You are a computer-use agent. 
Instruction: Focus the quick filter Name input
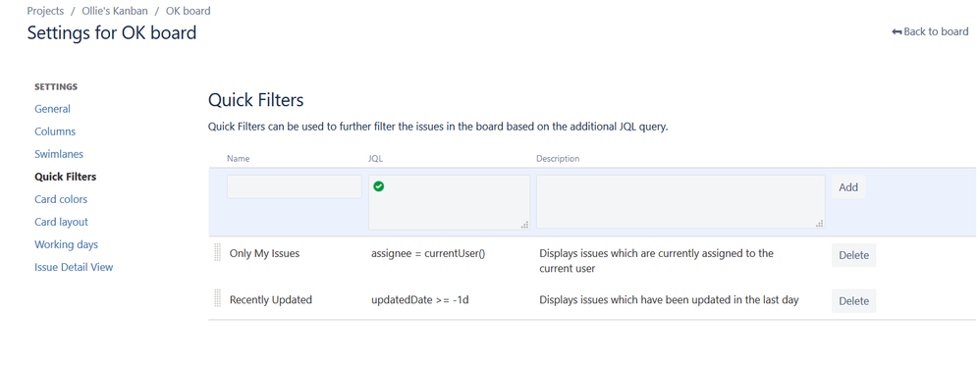[295, 186]
